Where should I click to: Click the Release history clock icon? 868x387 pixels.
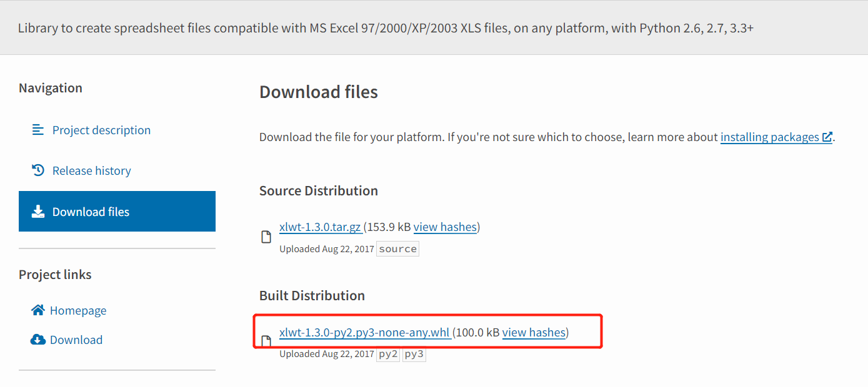pos(38,170)
